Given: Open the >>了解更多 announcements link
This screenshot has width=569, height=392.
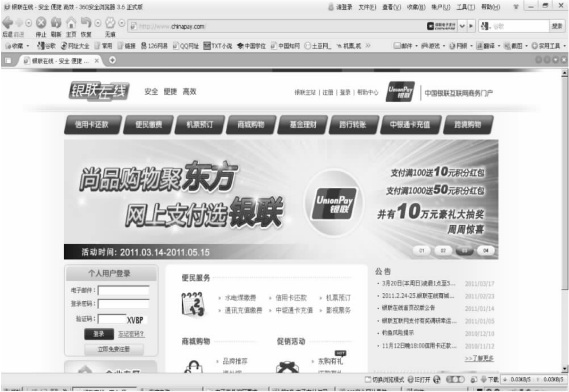Looking at the screenshot, I should tap(479, 358).
